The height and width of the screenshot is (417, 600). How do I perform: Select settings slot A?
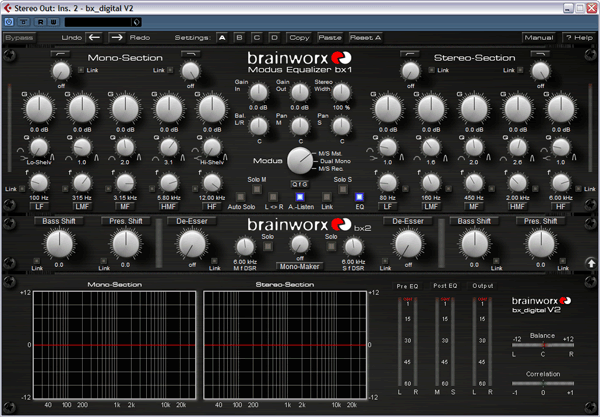point(222,37)
